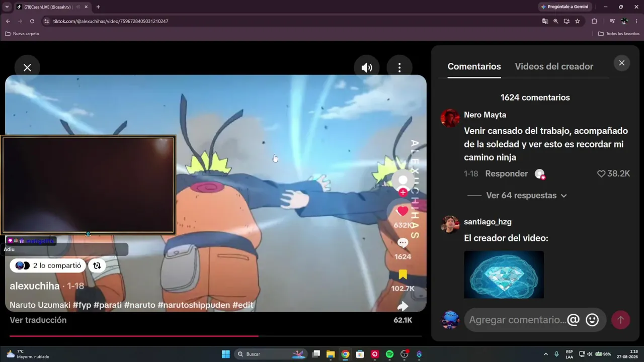Image resolution: width=644 pixels, height=362 pixels.
Task: Like Nero Mayta's comment with the heart
Action: [x=601, y=174]
